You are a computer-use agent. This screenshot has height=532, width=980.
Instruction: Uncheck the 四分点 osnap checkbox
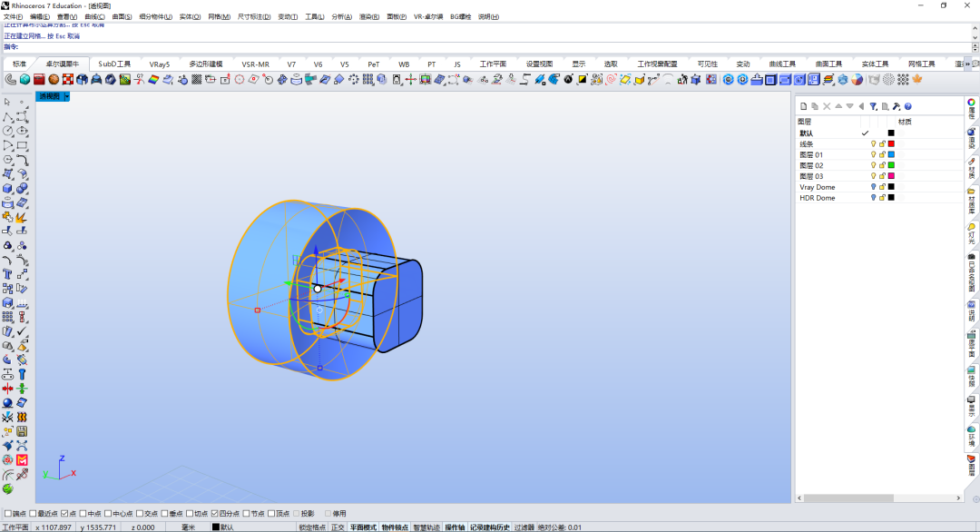point(214,514)
